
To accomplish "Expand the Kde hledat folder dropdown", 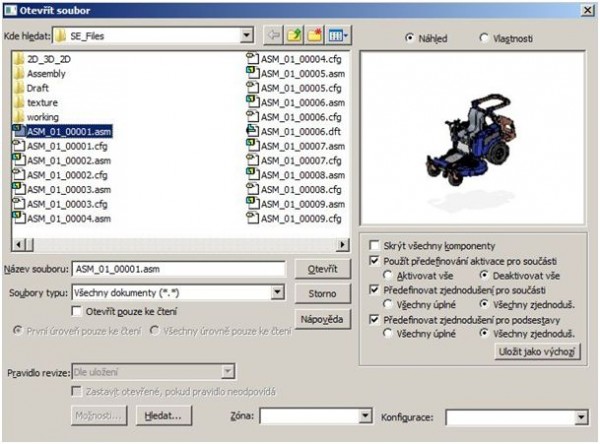I will (245, 37).
